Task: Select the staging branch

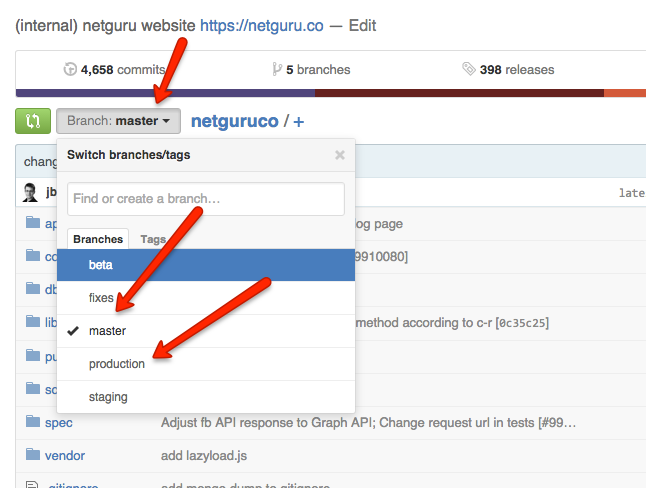Action: (x=206, y=397)
